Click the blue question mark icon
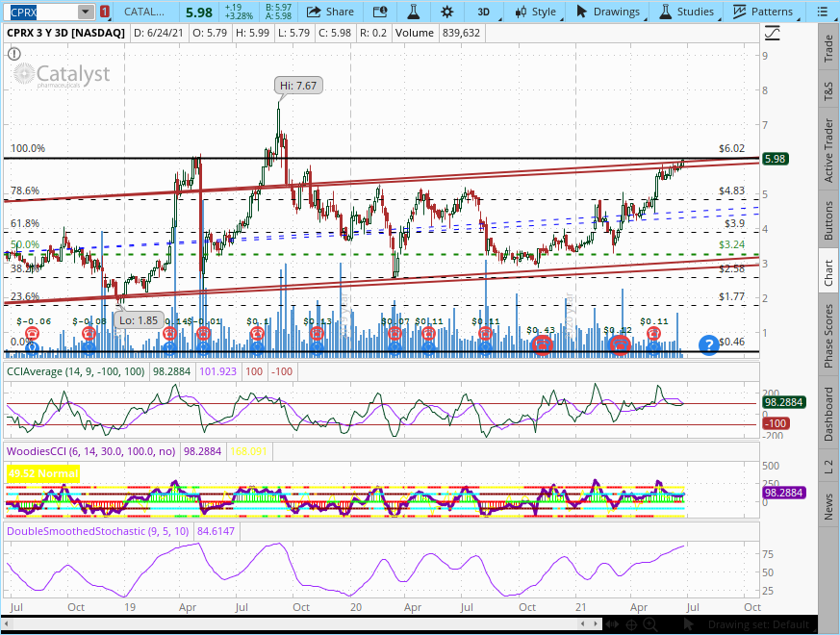Viewport: 840px width, 635px height. 708,344
